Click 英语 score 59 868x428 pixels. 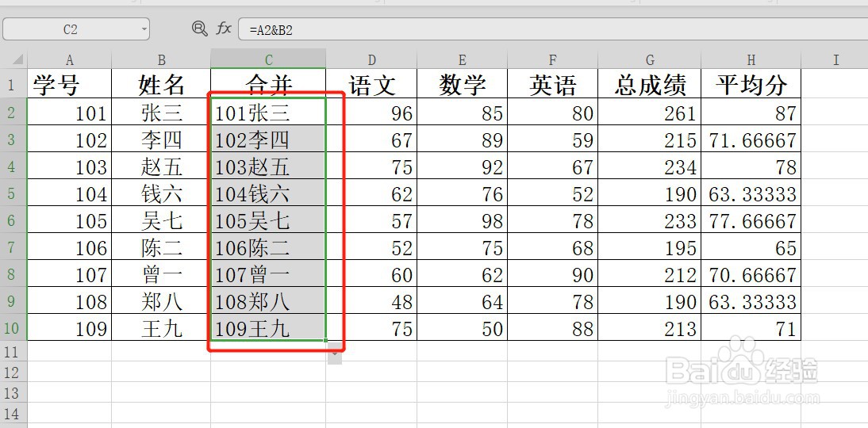552,139
